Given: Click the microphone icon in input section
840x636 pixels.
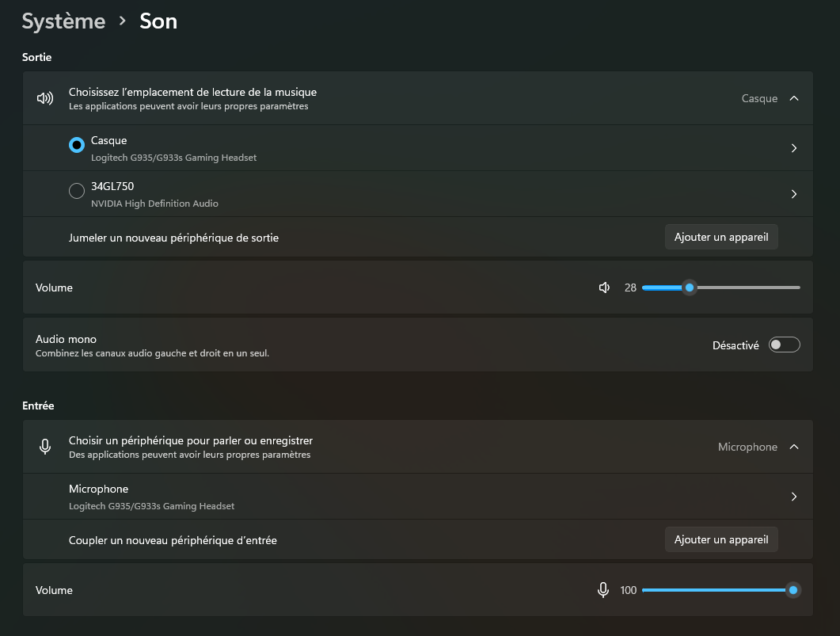Looking at the screenshot, I should click(45, 447).
